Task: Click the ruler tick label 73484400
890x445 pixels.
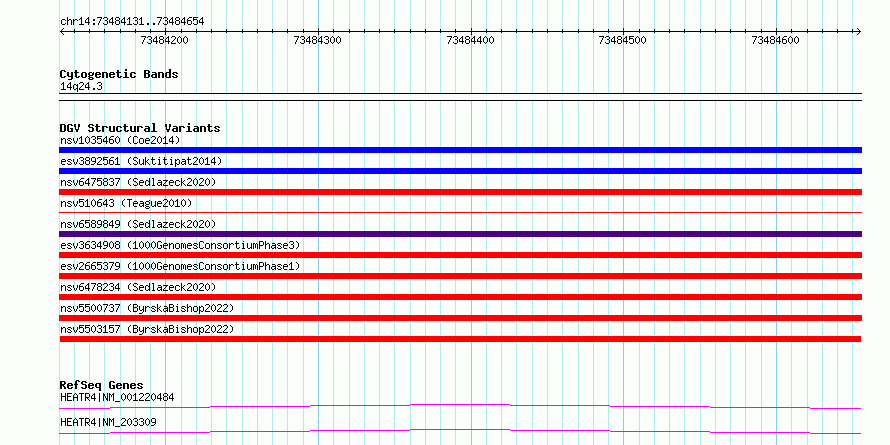Action: (x=471, y=40)
